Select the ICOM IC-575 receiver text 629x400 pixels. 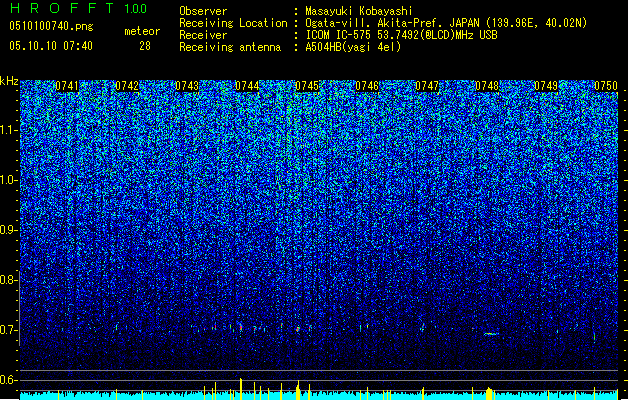pyautogui.click(x=401, y=35)
